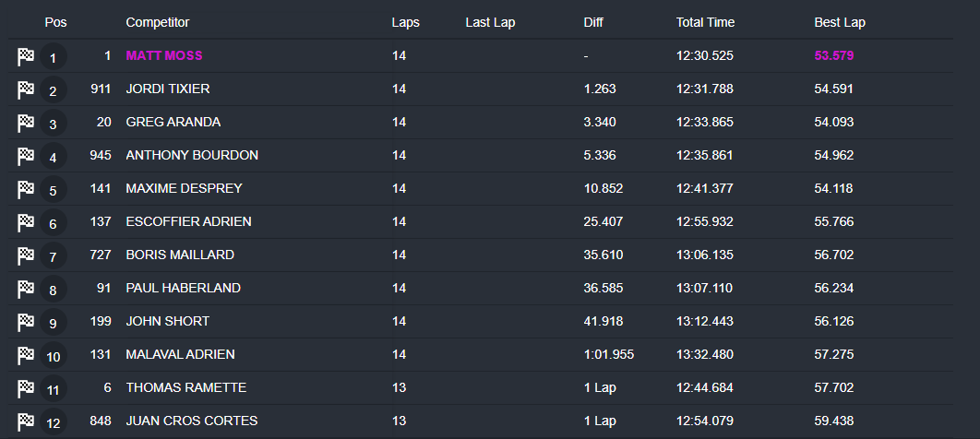
Task: Select competitor PAUL HABERLAND
Action: [183, 289]
